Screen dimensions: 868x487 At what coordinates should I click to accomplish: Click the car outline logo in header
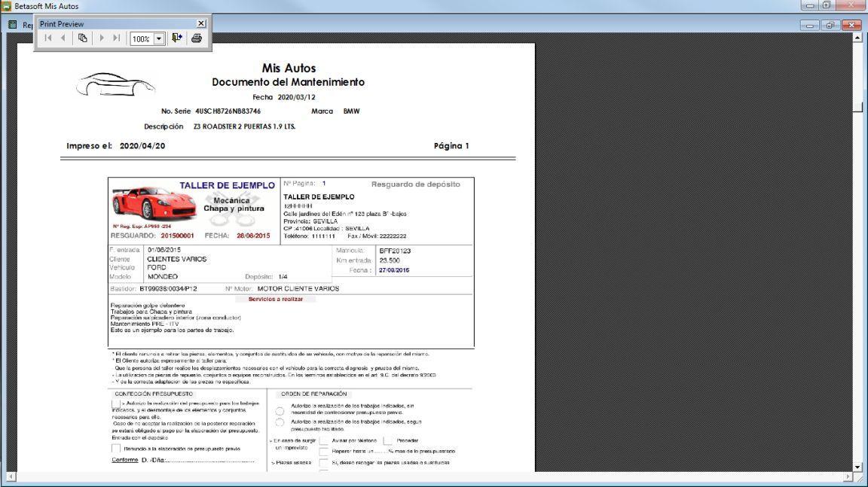coord(115,84)
